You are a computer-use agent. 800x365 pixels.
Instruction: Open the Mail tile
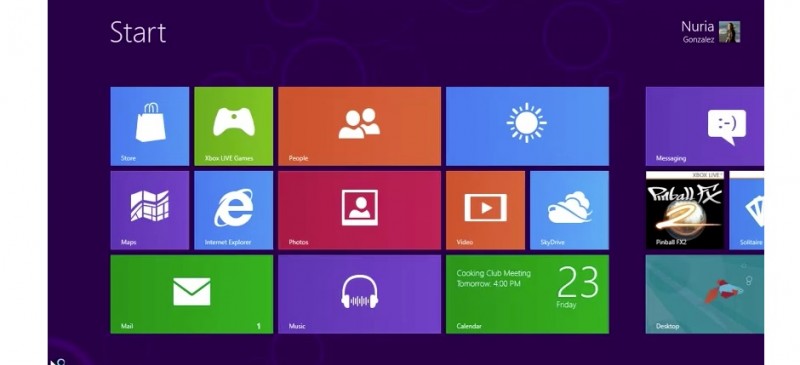click(191, 295)
